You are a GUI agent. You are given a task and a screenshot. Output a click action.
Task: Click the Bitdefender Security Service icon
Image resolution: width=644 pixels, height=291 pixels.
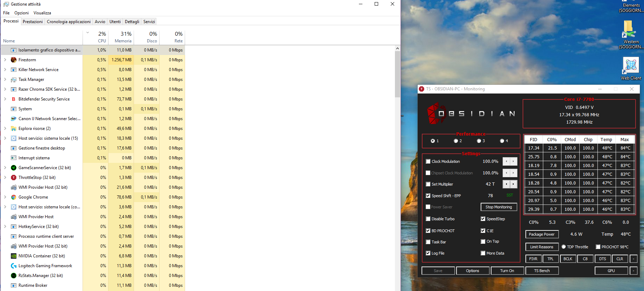coord(14,99)
